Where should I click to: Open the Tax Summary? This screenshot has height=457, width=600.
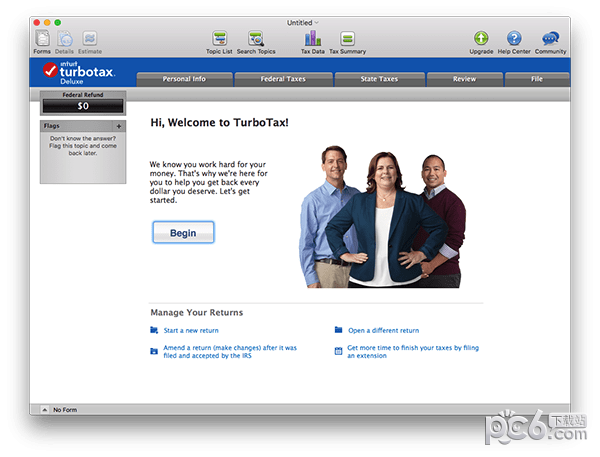(347, 39)
